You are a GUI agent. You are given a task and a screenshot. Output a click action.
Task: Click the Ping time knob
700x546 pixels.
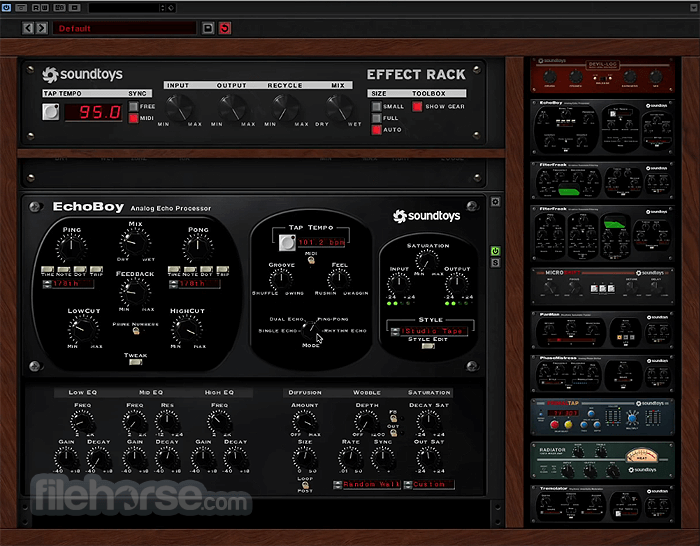[71, 248]
